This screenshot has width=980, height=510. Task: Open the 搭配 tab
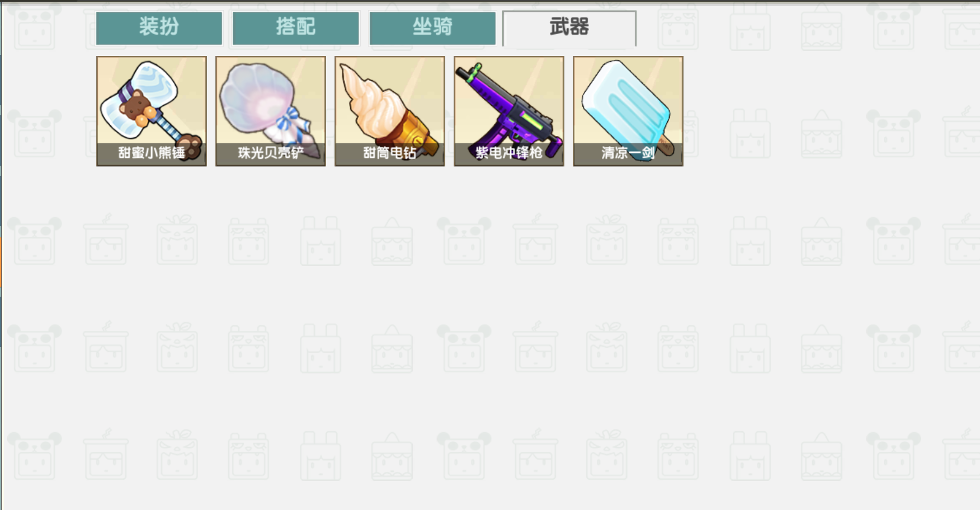(296, 28)
